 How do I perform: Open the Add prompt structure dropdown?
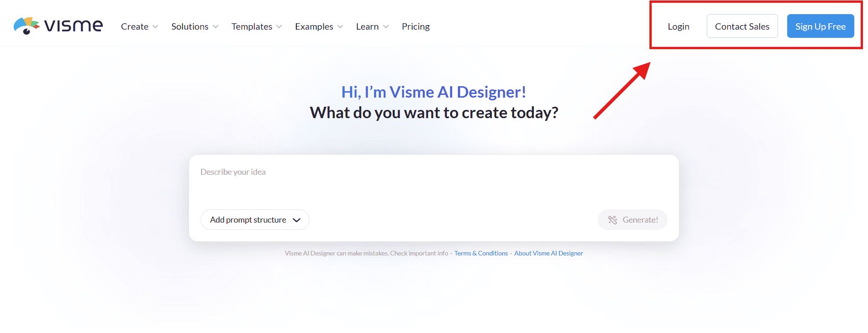pos(255,220)
